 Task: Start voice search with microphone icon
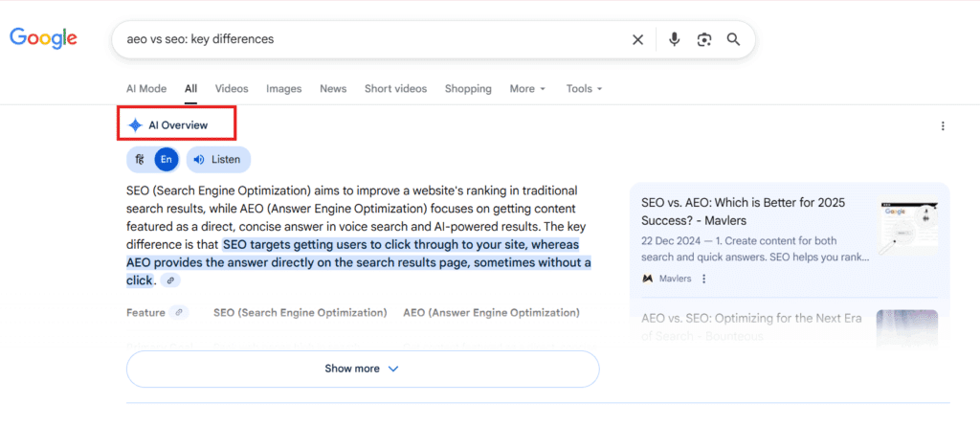(674, 39)
